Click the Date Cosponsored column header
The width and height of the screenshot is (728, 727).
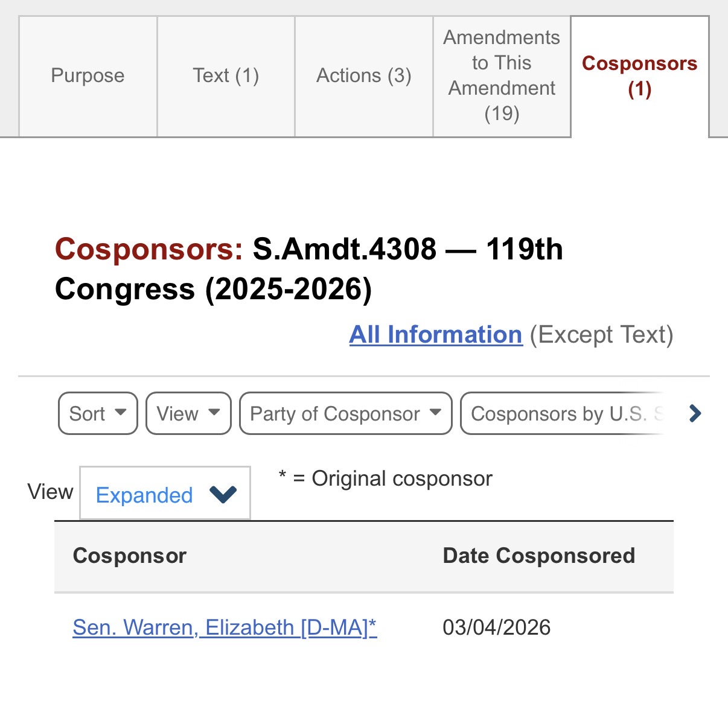coord(538,556)
